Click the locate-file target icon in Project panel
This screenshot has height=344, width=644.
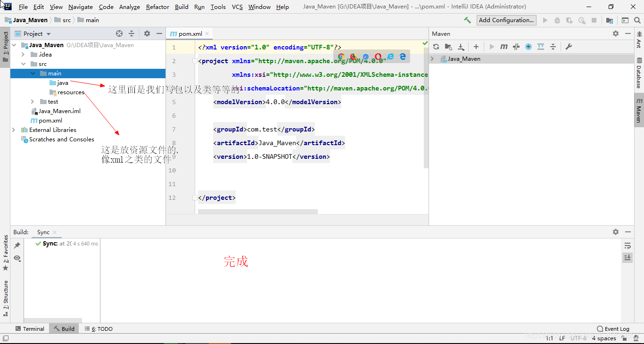119,33
